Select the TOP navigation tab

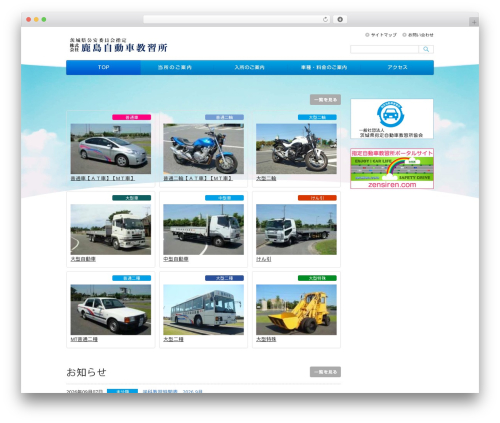click(103, 67)
